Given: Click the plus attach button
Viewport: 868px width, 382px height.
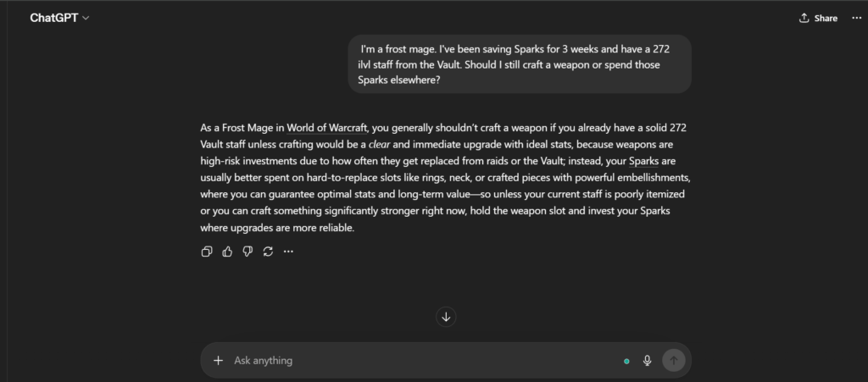Looking at the screenshot, I should point(218,360).
